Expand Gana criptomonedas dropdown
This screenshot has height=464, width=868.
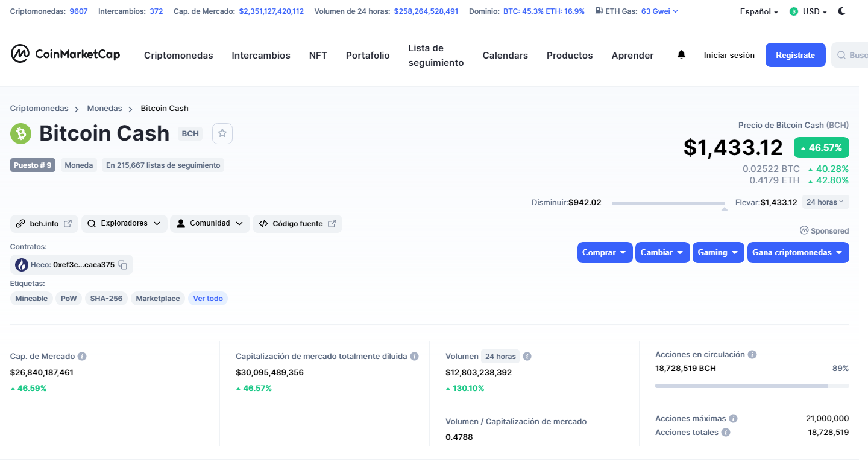(798, 252)
